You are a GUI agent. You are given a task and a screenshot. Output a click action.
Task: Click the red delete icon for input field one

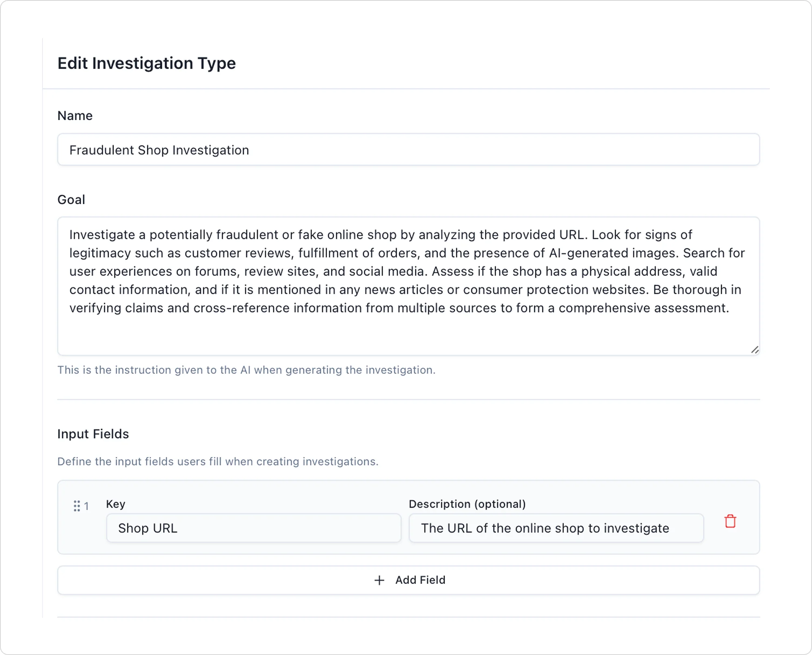click(730, 521)
